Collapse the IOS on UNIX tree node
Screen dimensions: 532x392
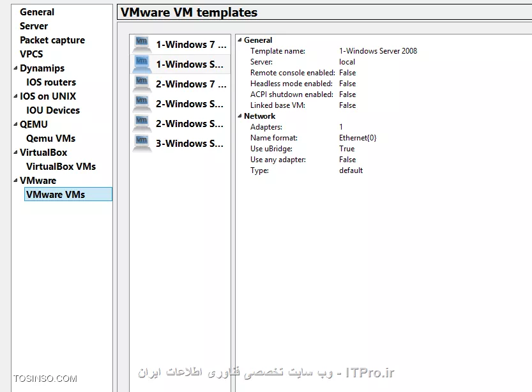click(x=15, y=96)
